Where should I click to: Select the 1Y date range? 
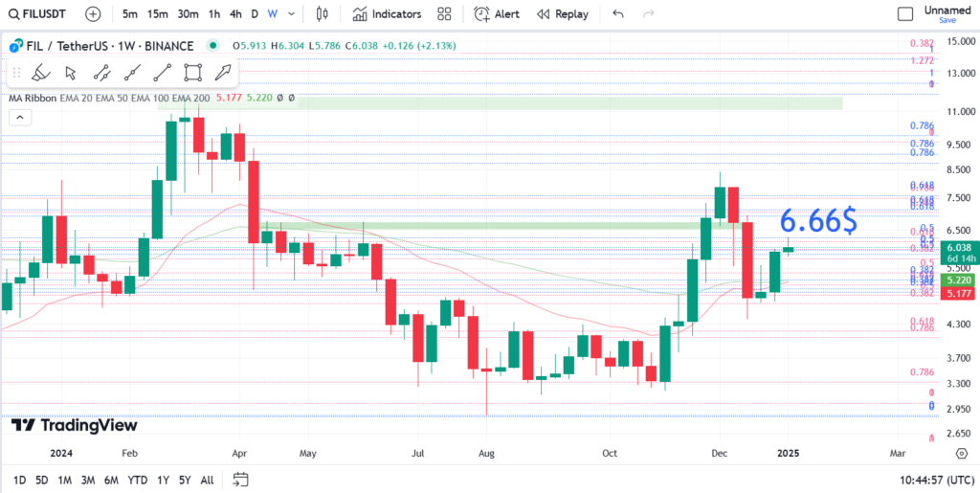pos(163,480)
